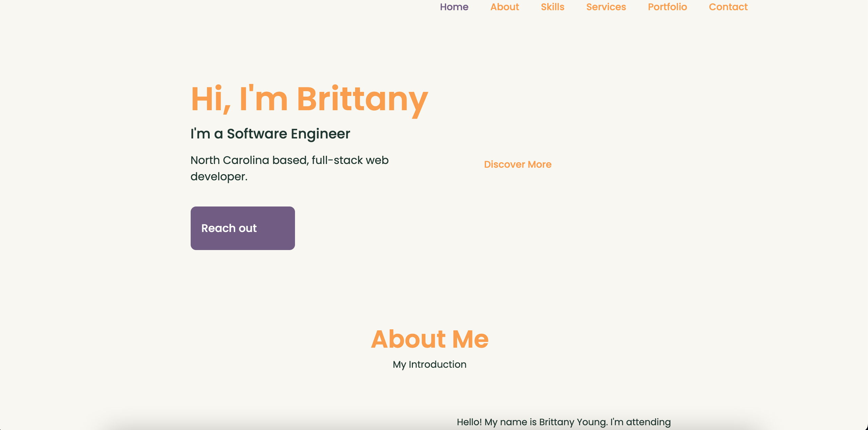This screenshot has height=430, width=868.
Task: Select the 'I'm a Software Engineer' subtitle
Action: 270,134
